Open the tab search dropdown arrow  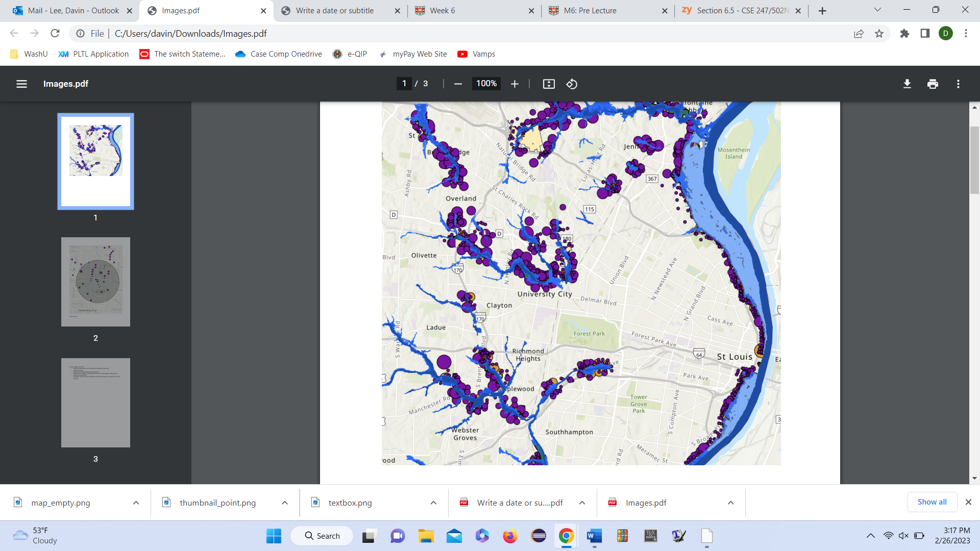pyautogui.click(x=877, y=10)
